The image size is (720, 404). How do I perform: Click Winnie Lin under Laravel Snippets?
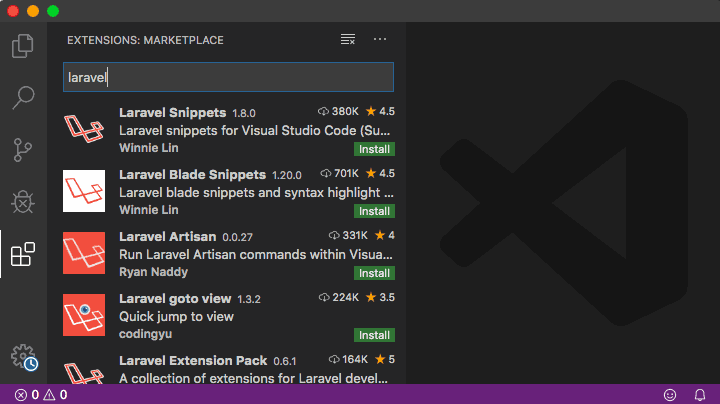149,148
